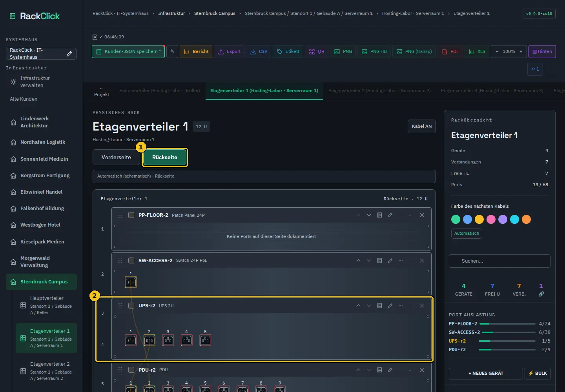The image size is (565, 392).
Task: Collapse PP-FLOOR-2 with the minus icon
Action: pos(410,215)
